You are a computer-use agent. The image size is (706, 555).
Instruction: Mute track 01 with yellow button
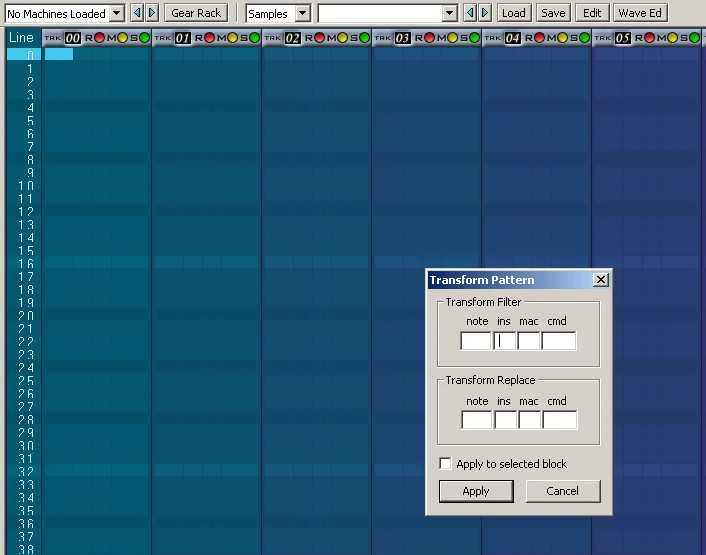click(232, 38)
